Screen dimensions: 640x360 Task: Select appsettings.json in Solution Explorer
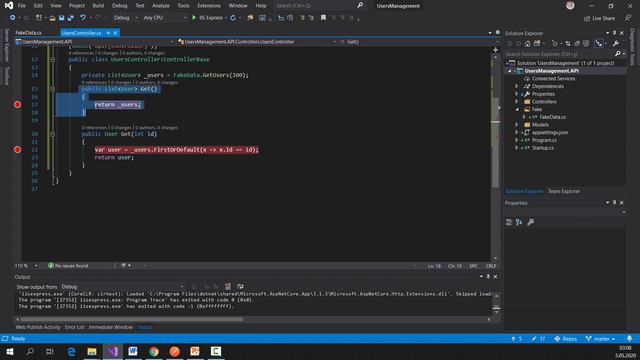(550, 132)
